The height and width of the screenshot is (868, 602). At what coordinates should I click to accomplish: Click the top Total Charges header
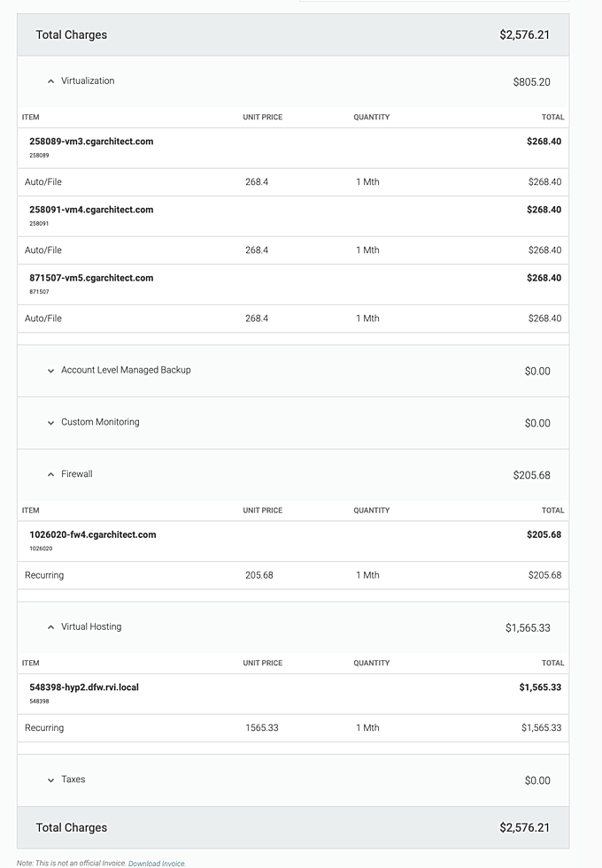[x=72, y=35]
